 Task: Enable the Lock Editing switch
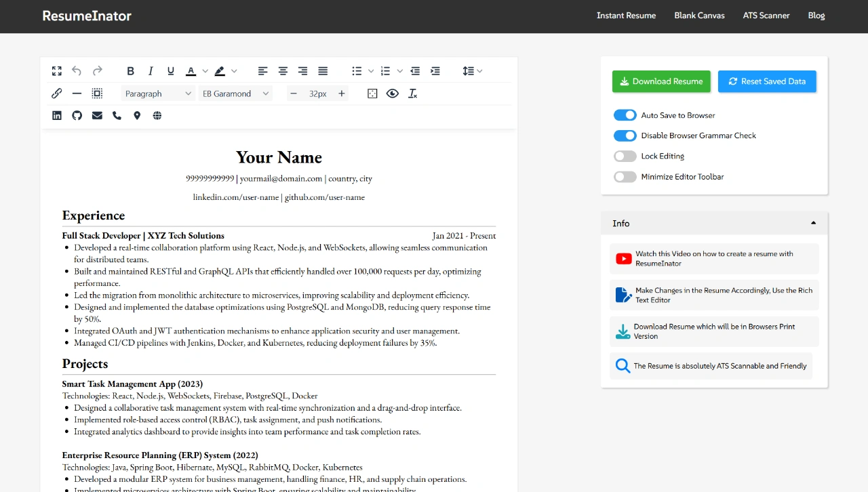[x=625, y=156]
